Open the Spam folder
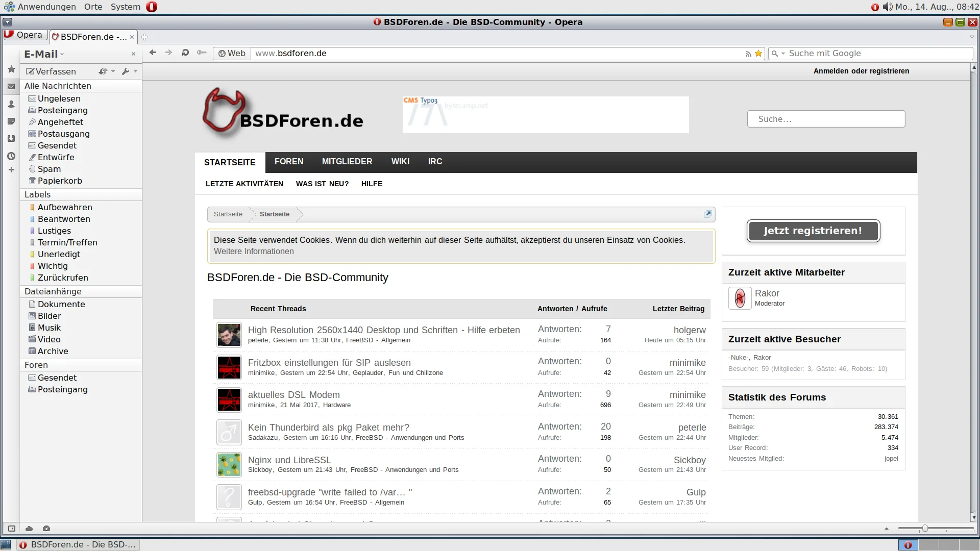Image resolution: width=980 pixels, height=551 pixels. coord(49,169)
